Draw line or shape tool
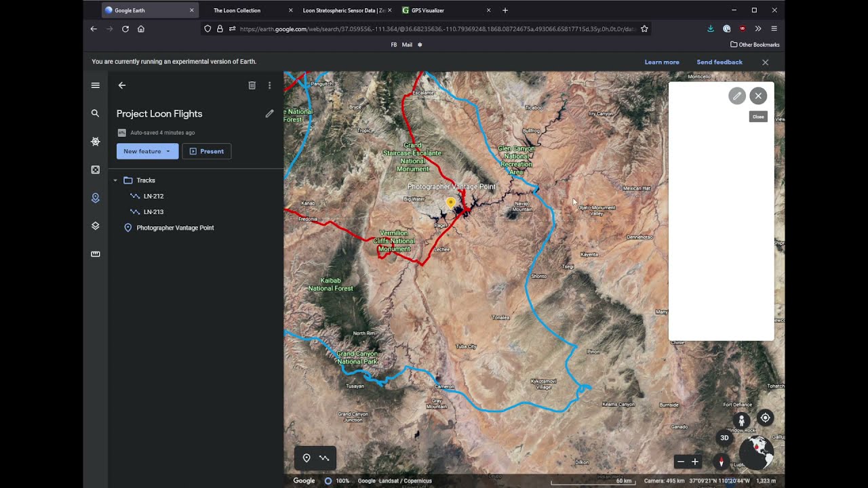Screen dimensions: 868x488 pyautogui.click(x=324, y=458)
